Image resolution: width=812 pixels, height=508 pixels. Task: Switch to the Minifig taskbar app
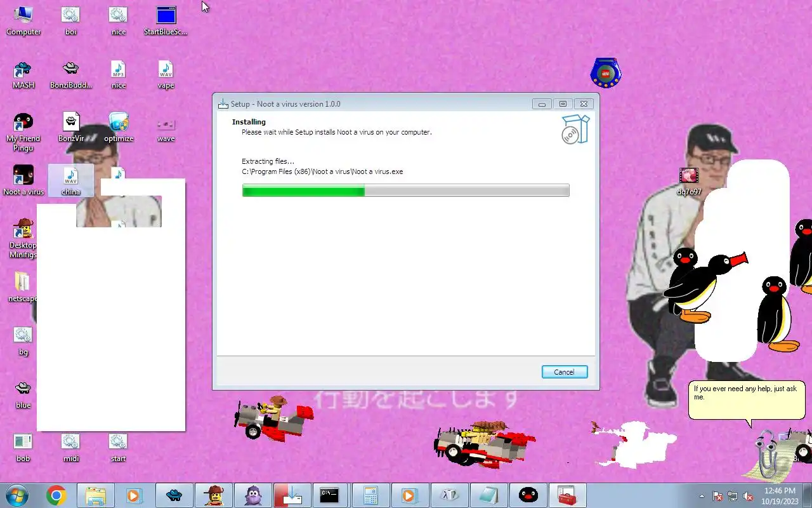pos(214,495)
